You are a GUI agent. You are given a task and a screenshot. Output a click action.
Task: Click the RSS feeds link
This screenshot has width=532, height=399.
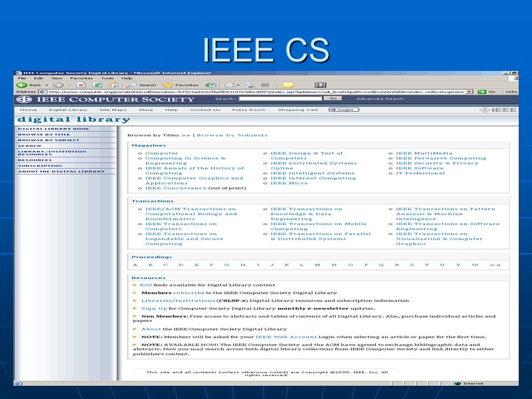point(146,285)
